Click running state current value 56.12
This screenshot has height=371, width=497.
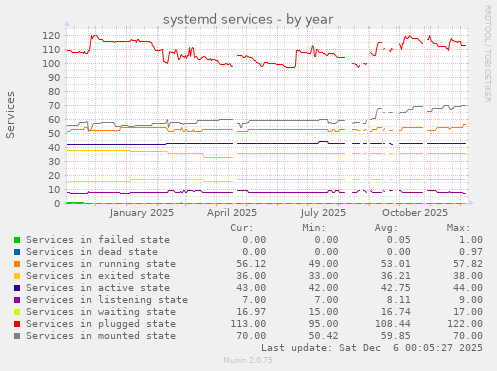click(x=251, y=264)
